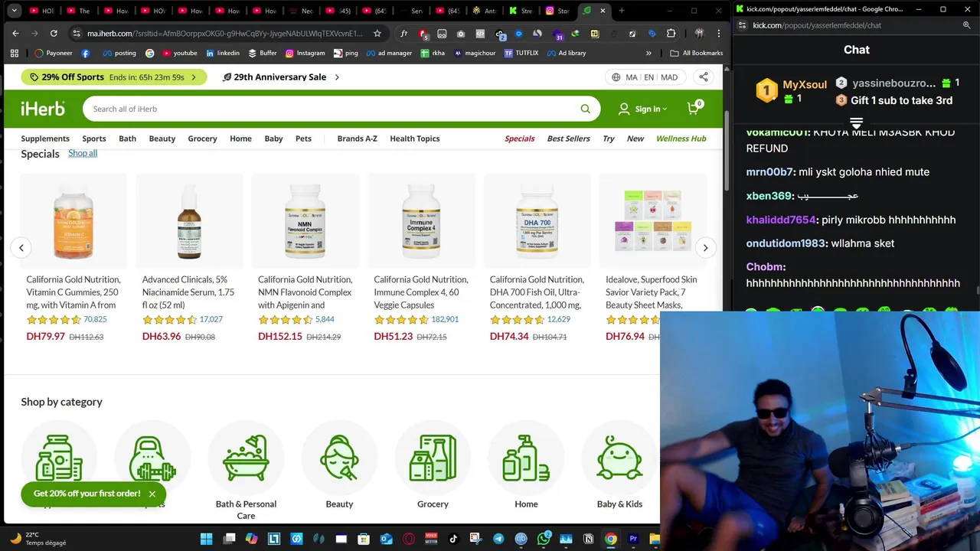Click 29% Off Sports promo banner
This screenshot has height=551, width=980.
(x=113, y=77)
